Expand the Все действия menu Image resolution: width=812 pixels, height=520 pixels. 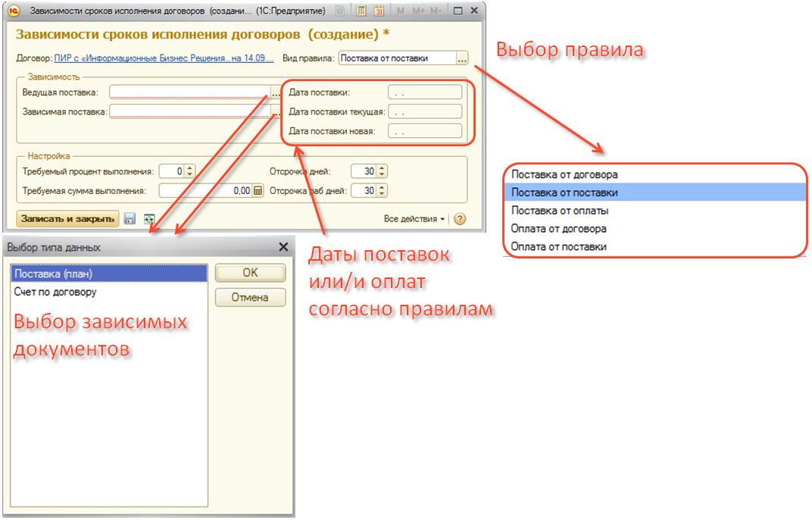pos(414,219)
